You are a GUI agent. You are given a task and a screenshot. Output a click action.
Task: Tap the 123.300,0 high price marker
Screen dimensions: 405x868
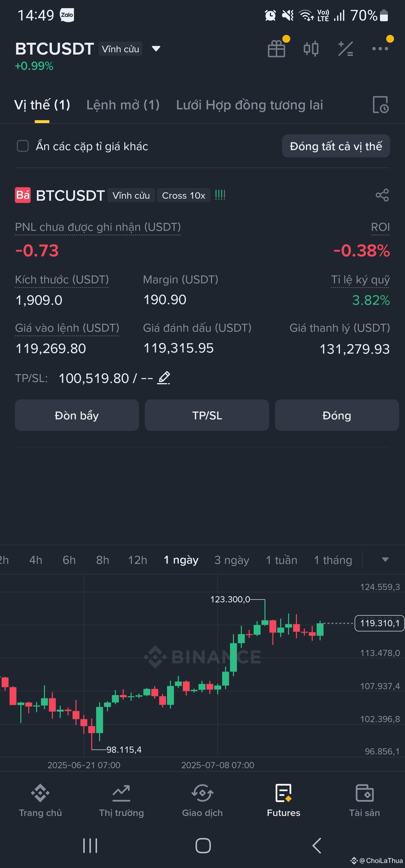(230, 599)
